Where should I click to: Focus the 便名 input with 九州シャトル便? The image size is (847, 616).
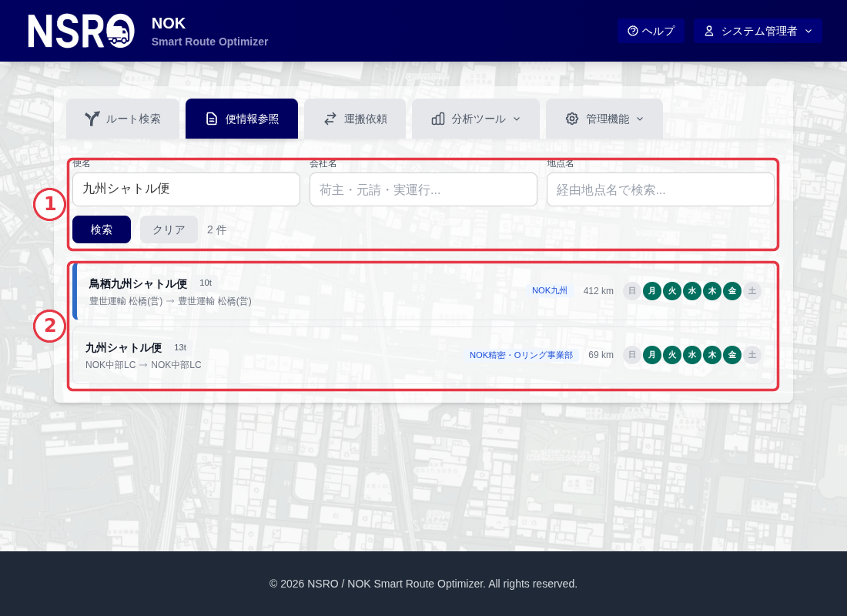point(186,189)
